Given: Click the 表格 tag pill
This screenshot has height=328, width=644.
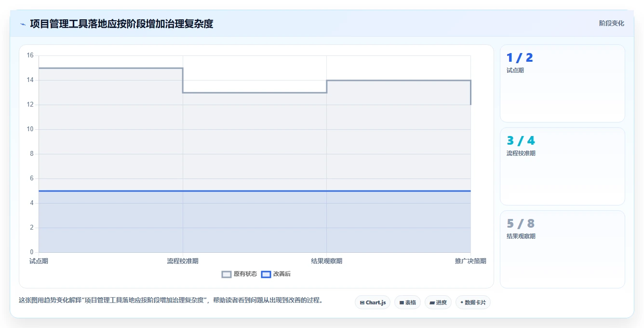Looking at the screenshot, I should pos(407,302).
